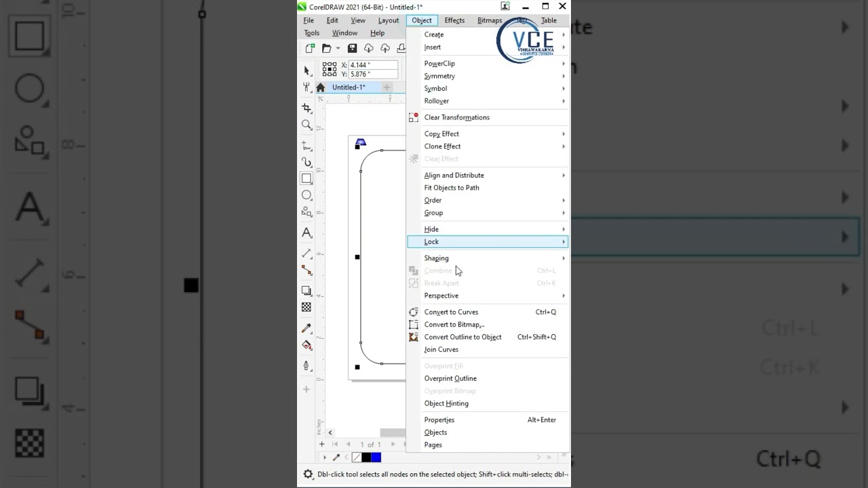Click the cloud download icon
This screenshot has height=488, width=868.
[x=368, y=48]
